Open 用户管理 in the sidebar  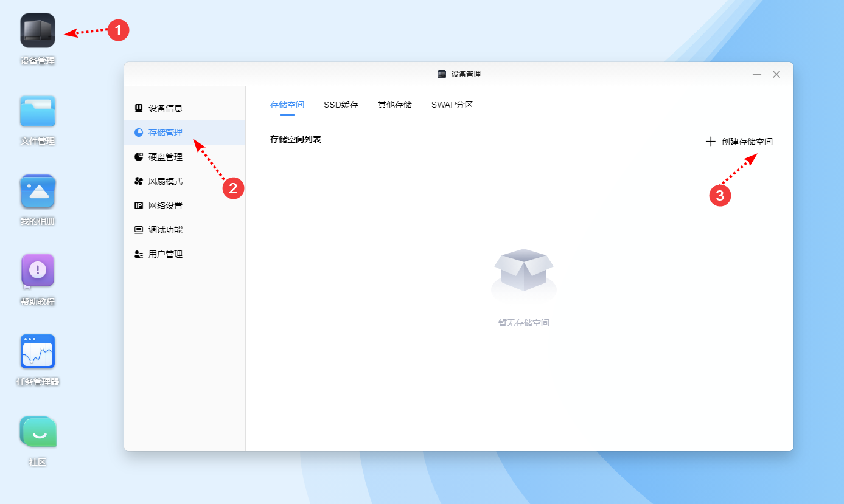point(165,254)
